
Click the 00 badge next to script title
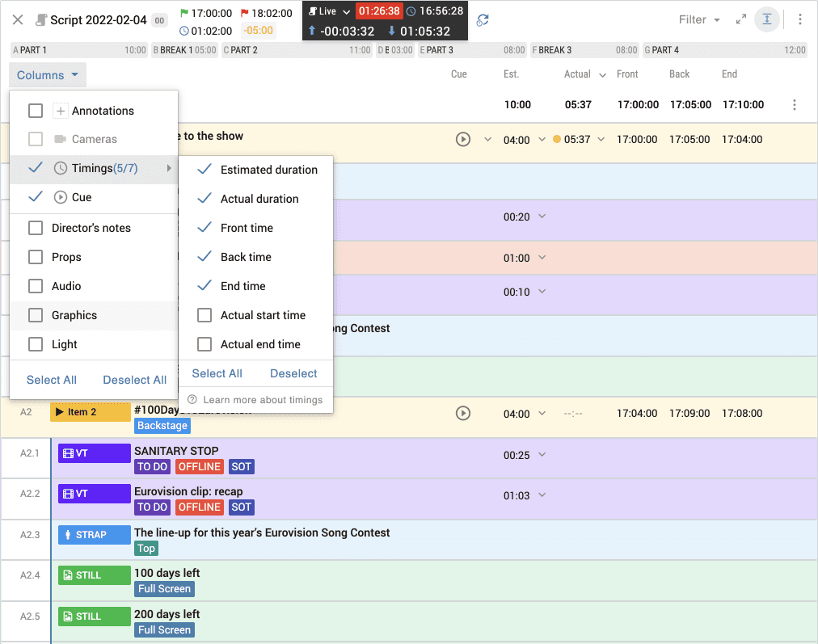[159, 20]
